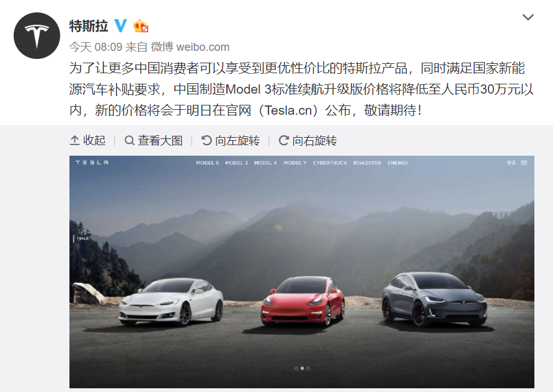
Task: Select MODEL S in the image navigation
Action: click(x=207, y=163)
